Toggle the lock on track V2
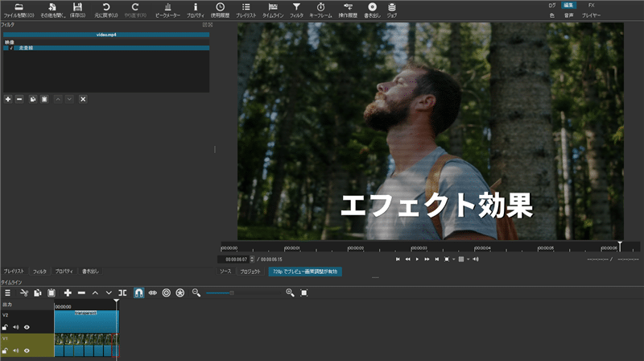 (x=5, y=327)
